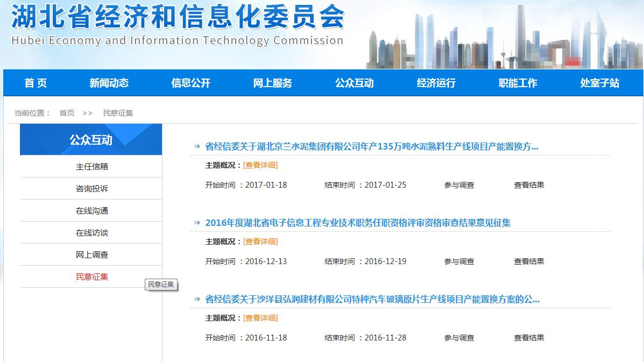Select red 民意征集 sidebar entry
Screen dimensions: 644x362
91,276
